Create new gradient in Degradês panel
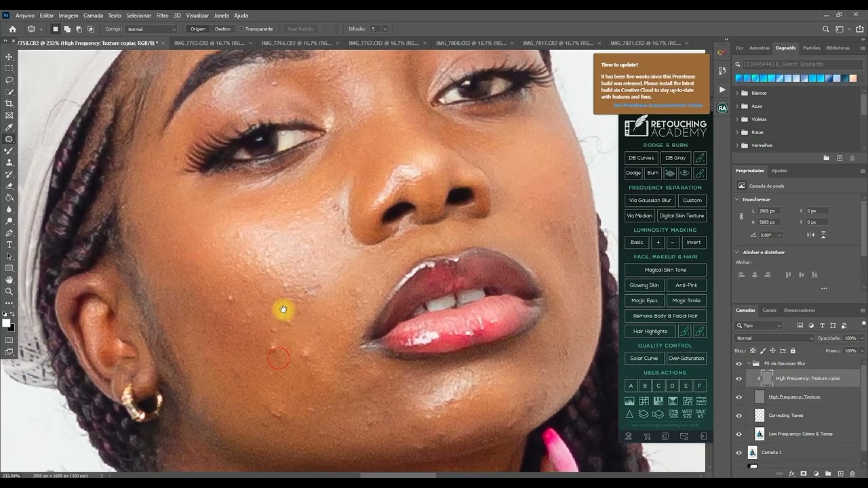Screen dimensions: 868x488 [840, 158]
